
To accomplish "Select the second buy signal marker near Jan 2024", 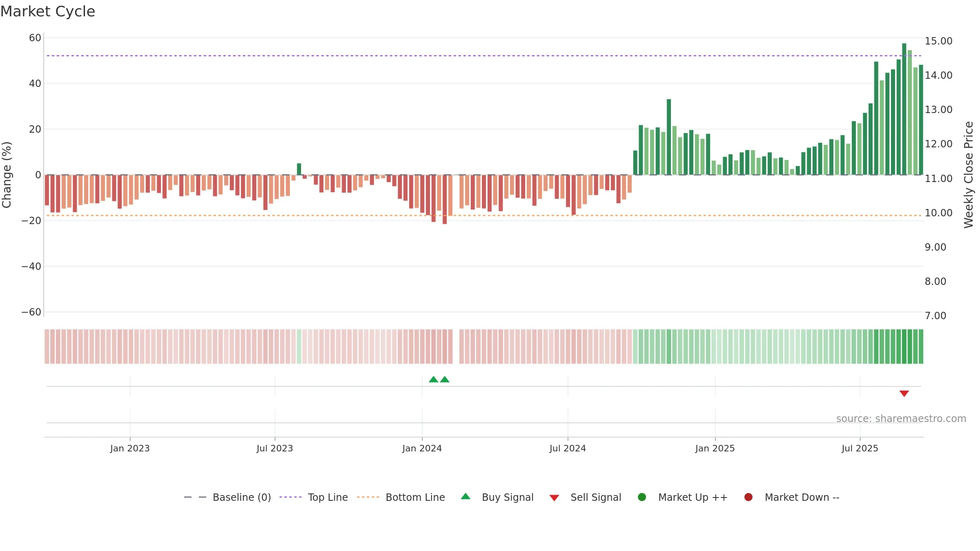I will (x=445, y=380).
